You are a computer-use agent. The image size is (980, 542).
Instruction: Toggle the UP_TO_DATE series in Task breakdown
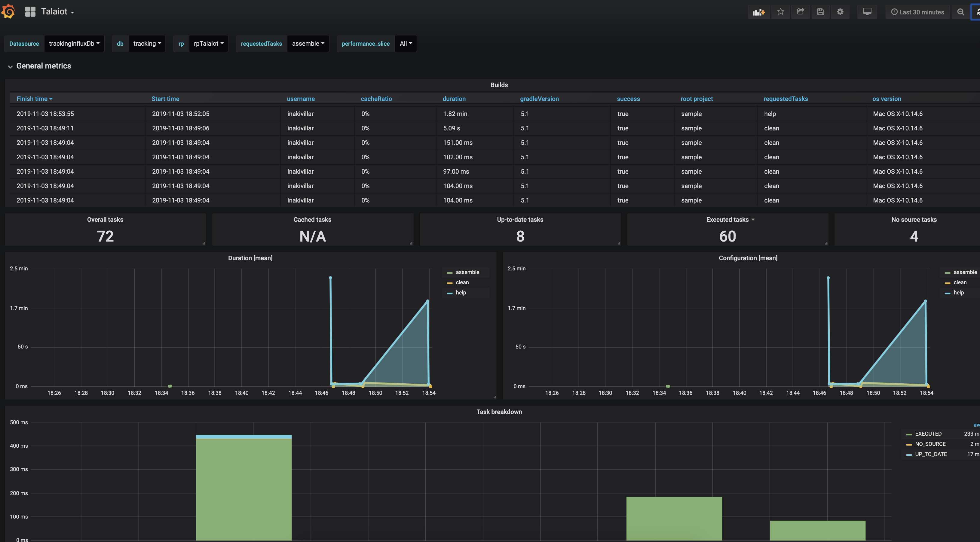point(930,455)
